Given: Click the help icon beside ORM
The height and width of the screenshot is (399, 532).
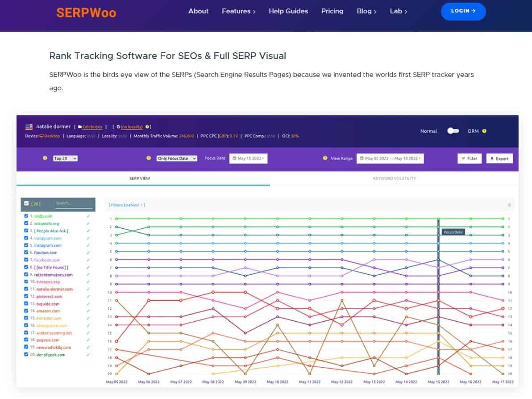Looking at the screenshot, I should pyautogui.click(x=484, y=131).
